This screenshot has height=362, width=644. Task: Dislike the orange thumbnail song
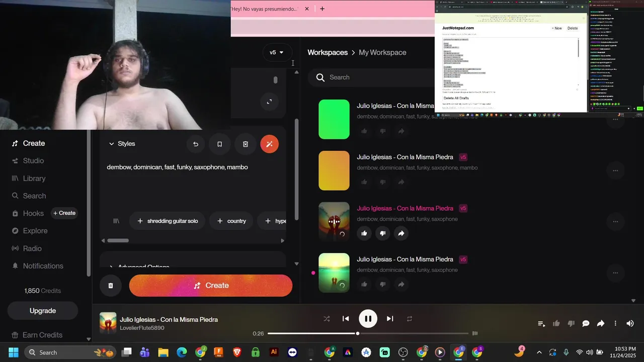tap(382, 182)
